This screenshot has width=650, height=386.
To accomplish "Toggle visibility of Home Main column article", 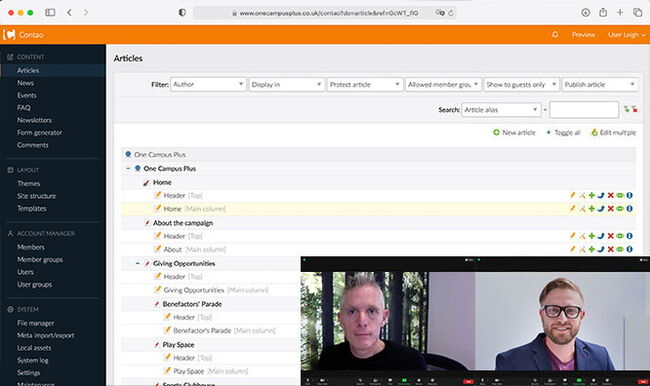I will point(620,209).
